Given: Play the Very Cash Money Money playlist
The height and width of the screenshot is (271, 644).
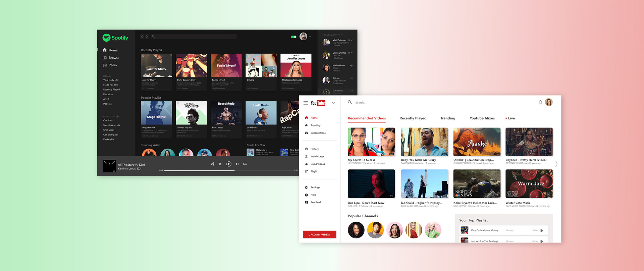Looking at the screenshot, I should coord(542,230).
